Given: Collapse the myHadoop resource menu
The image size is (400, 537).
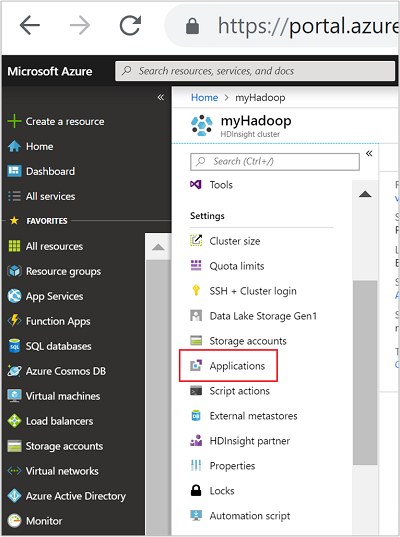Looking at the screenshot, I should [x=369, y=153].
